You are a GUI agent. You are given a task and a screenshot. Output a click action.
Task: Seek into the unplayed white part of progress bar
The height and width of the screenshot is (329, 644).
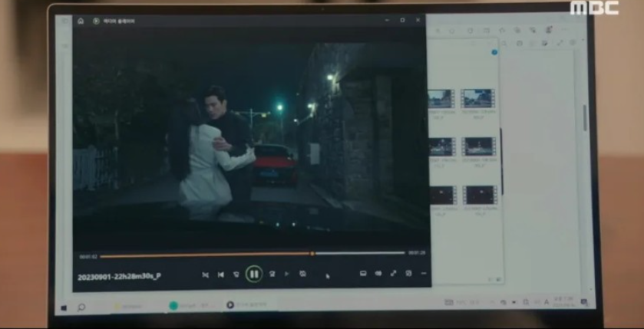(x=360, y=254)
